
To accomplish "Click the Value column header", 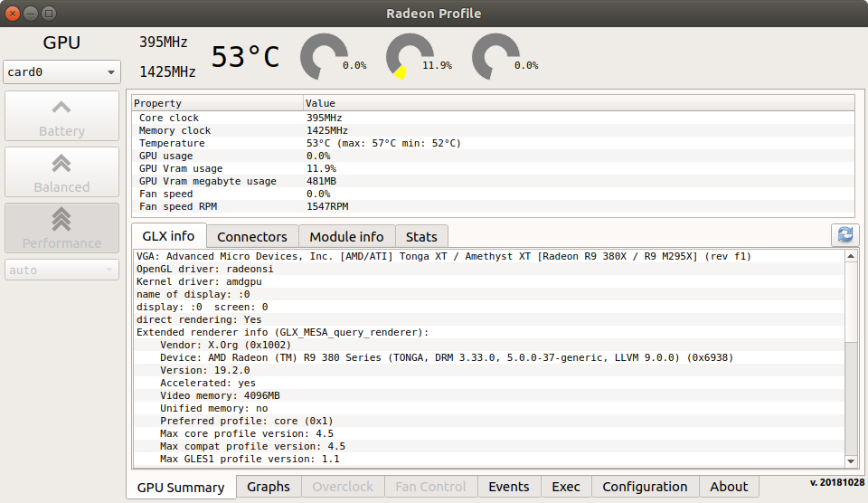I will (x=579, y=103).
